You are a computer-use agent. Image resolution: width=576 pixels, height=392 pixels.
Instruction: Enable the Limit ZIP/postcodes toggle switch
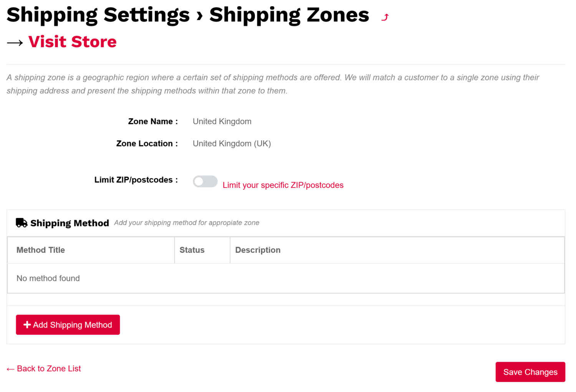205,181
